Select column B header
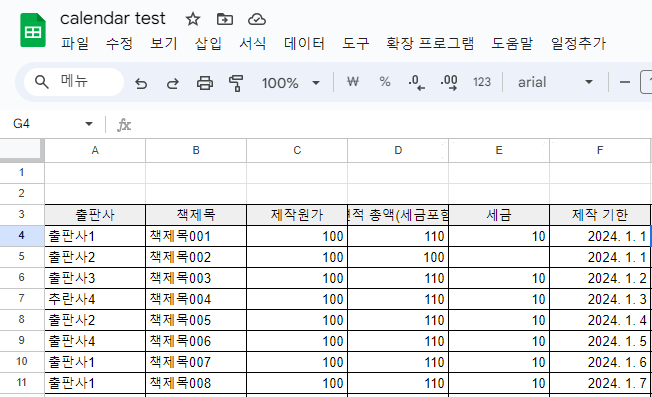652x397 pixels. coord(196,150)
